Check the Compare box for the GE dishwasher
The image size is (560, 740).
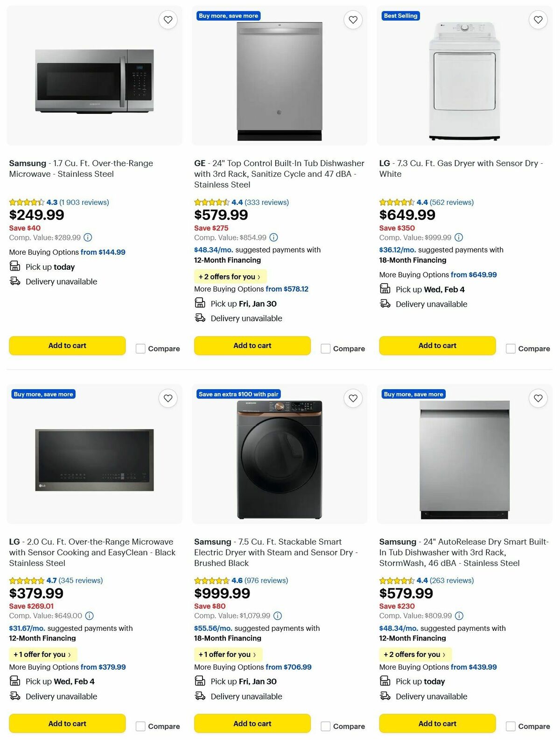coord(325,349)
